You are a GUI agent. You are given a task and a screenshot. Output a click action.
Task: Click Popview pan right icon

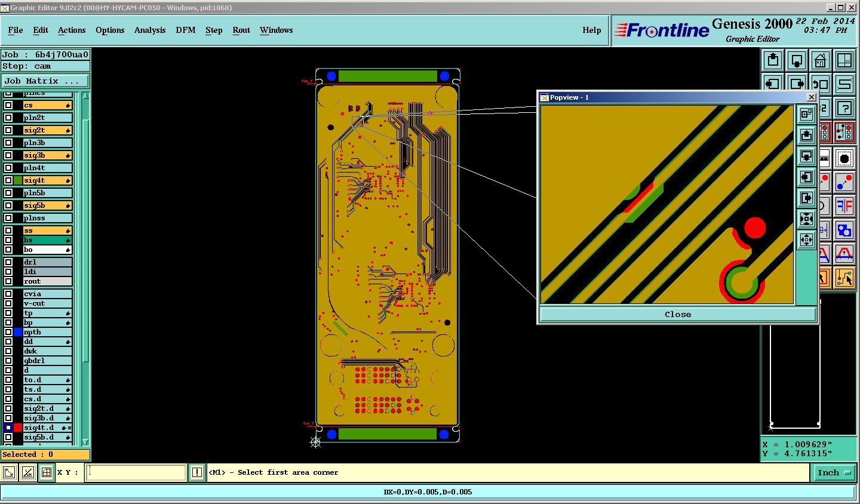[x=806, y=198]
